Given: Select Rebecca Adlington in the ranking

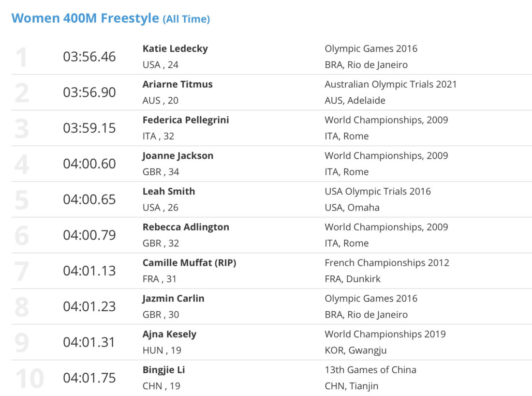Looking at the screenshot, I should (186, 227).
